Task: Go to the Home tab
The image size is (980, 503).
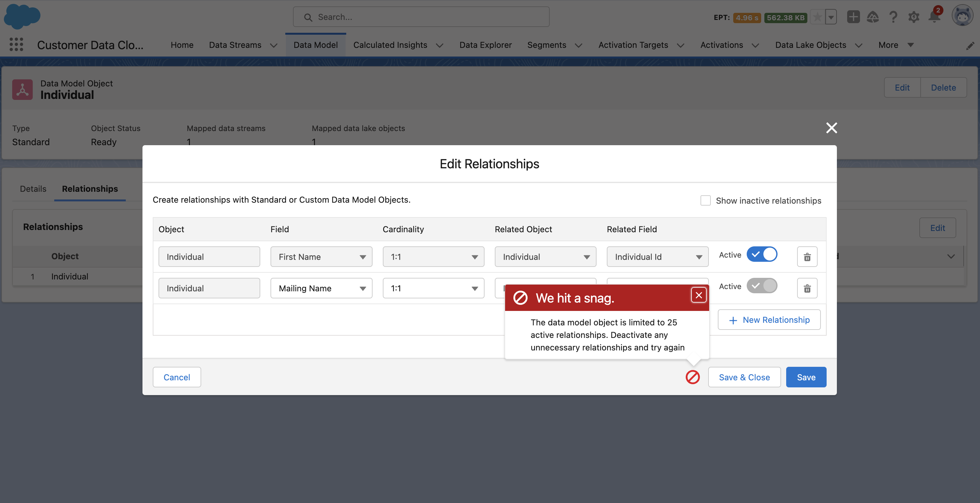Action: (182, 45)
